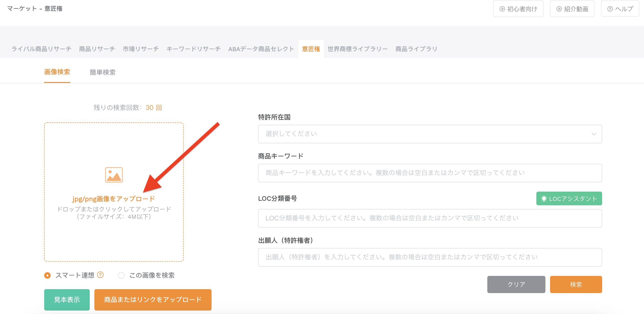Click the 紹介動画 button
The width and height of the screenshot is (644, 314).
(572, 9)
